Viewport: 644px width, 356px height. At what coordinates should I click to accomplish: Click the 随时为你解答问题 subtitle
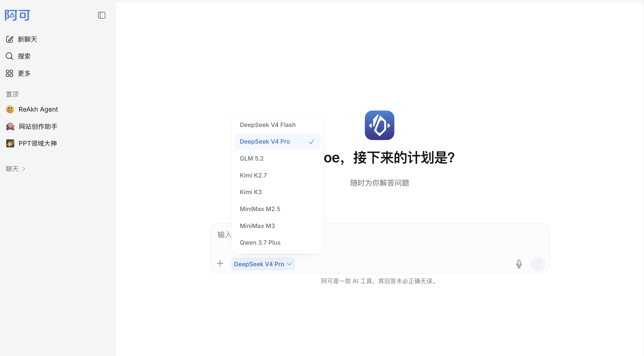click(380, 183)
